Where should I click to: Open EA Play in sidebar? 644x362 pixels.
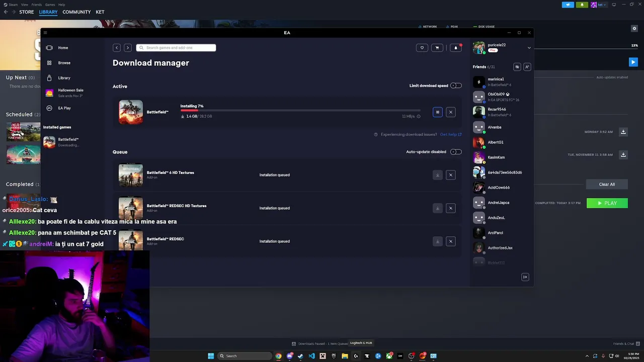64,108
